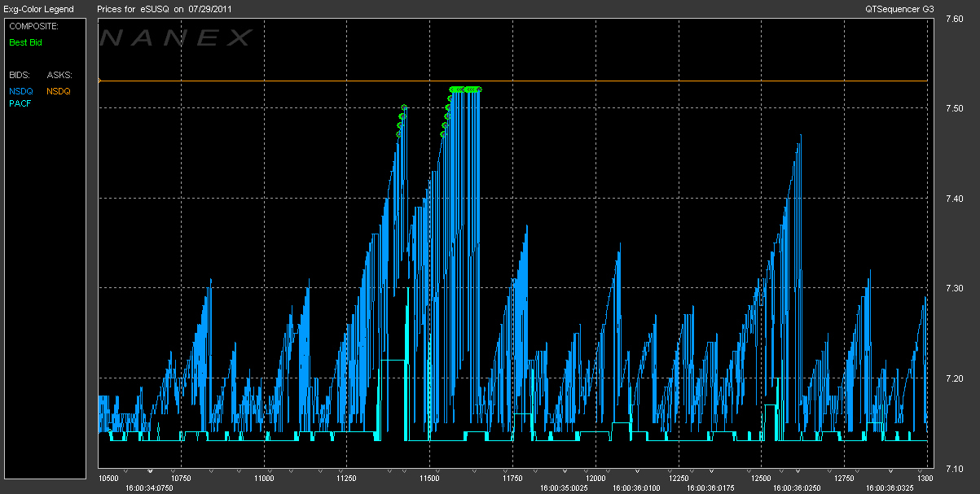980x494 pixels.
Task: Click the orange diamond marker on ask line
Action: 99,81
